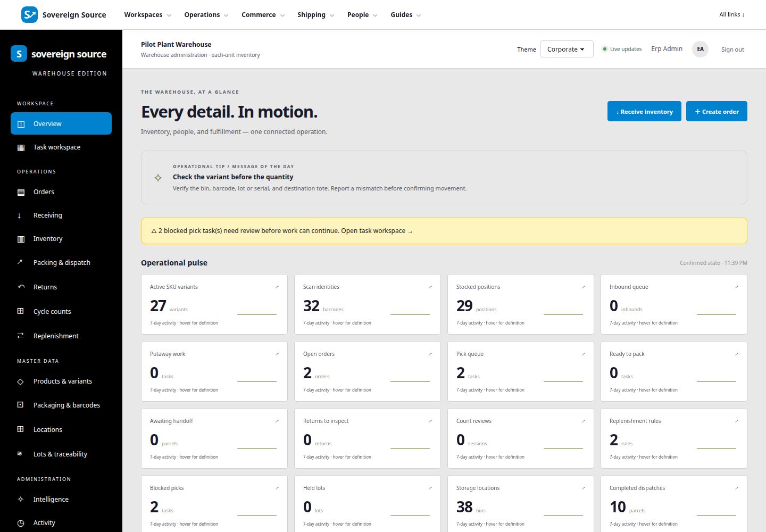
Task: Click the Create order button
Action: pos(717,111)
